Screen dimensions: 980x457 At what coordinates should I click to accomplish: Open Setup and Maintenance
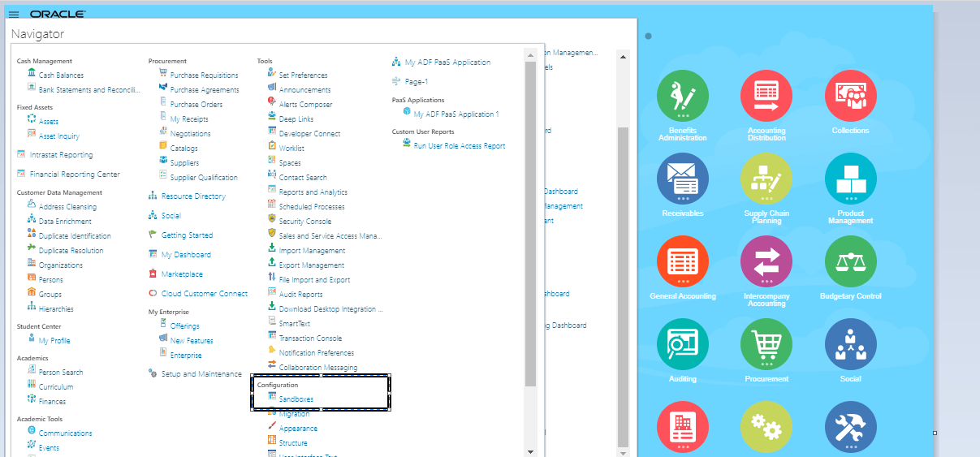(201, 374)
